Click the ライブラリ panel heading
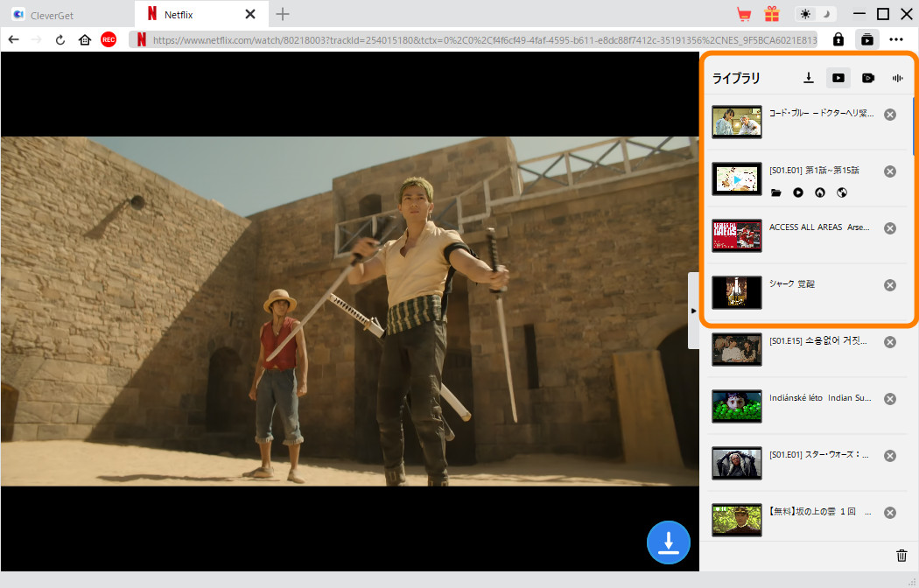 (x=736, y=78)
